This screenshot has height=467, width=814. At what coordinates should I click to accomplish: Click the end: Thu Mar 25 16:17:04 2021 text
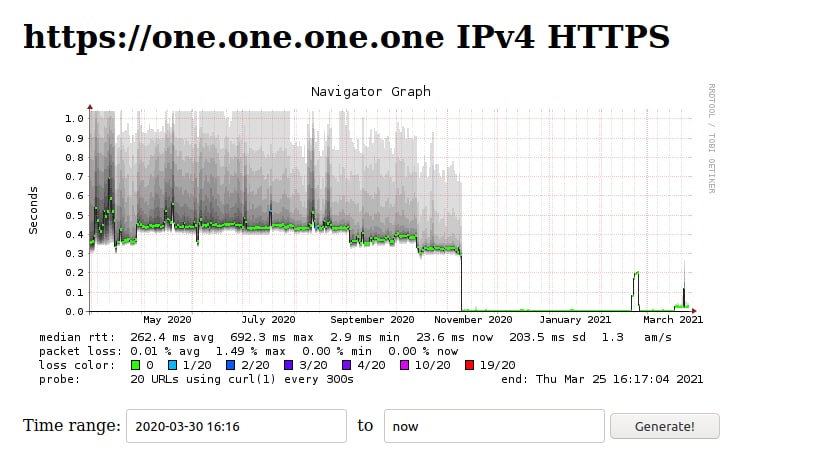point(602,379)
